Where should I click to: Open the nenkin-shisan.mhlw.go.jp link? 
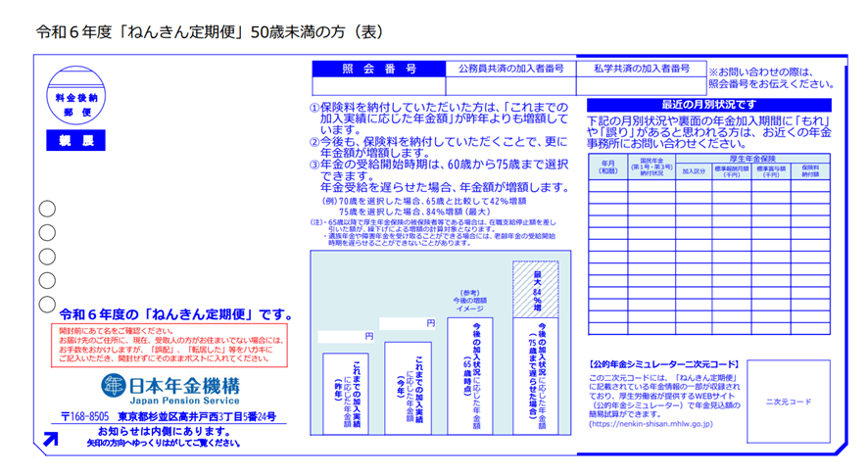(x=651, y=424)
